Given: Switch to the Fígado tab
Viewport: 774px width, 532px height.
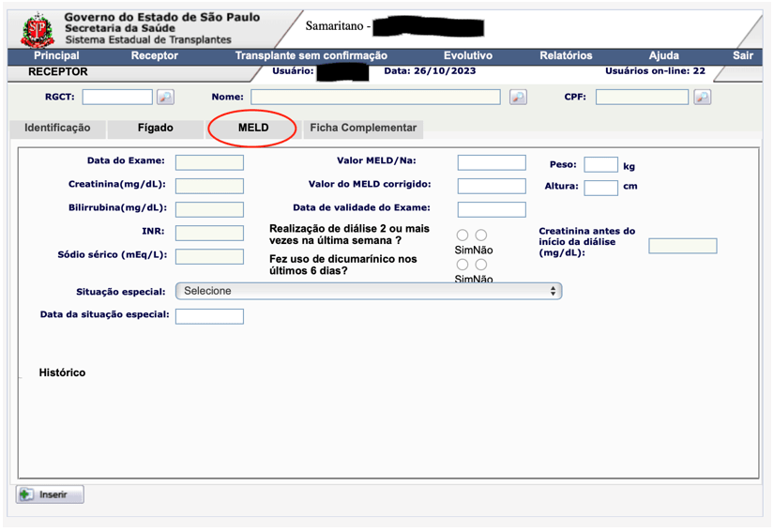Looking at the screenshot, I should [x=155, y=128].
